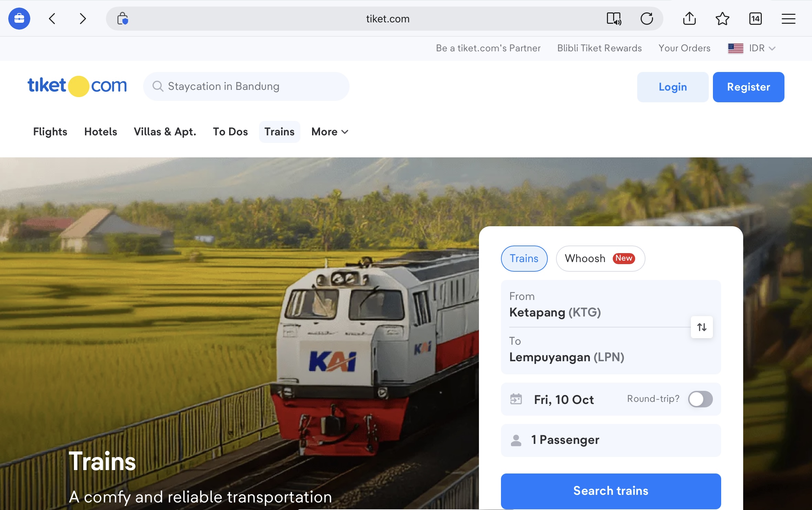Screen dimensions: 812x510
Task: Click the Login button
Action: coord(673,87)
